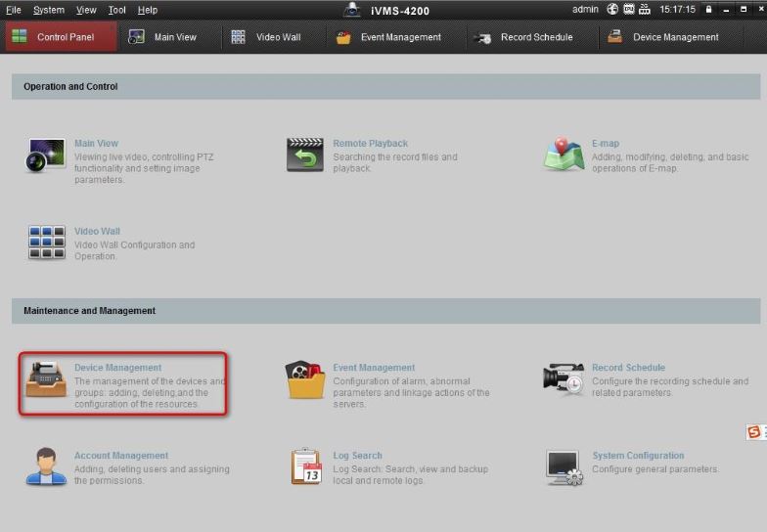Open the File menu
The width and height of the screenshot is (767, 532).
pos(14,10)
